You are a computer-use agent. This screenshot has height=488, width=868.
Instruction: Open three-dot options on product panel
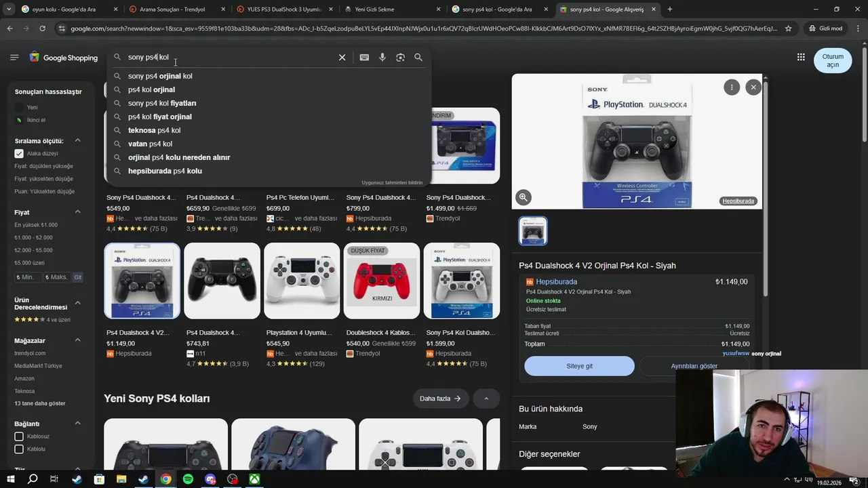[x=732, y=87]
